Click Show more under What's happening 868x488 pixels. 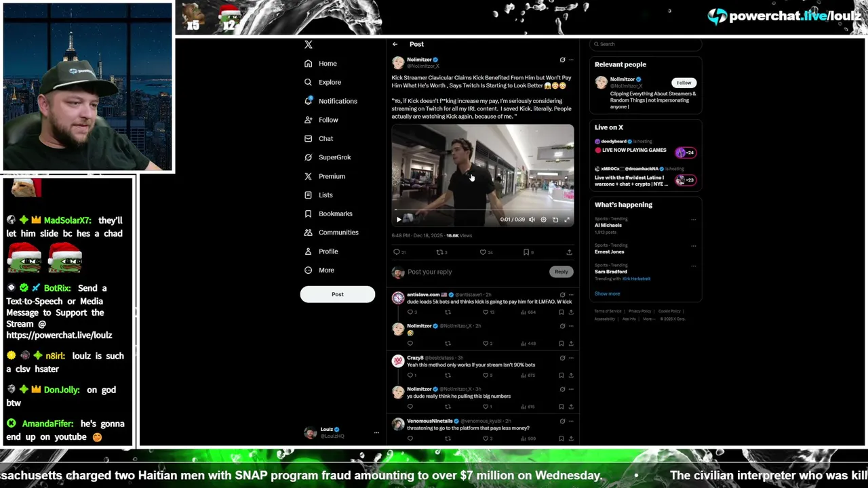[607, 294]
